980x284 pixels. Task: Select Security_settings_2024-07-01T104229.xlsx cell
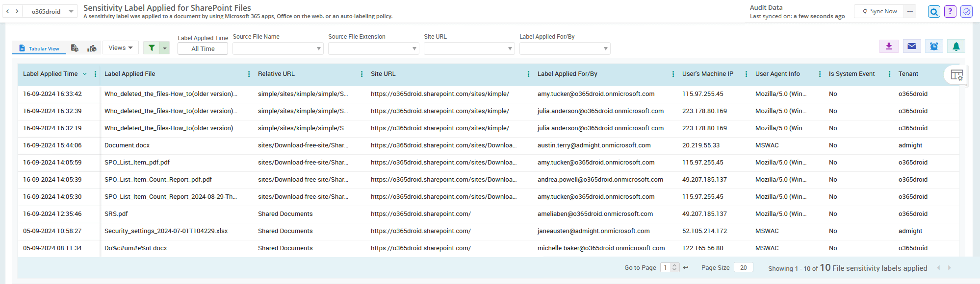(x=166, y=231)
